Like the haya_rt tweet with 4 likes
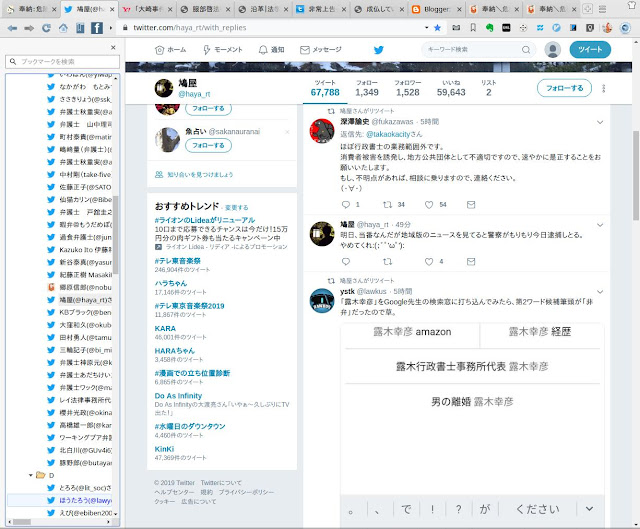Viewport: 640px width, 529px height. [429, 262]
